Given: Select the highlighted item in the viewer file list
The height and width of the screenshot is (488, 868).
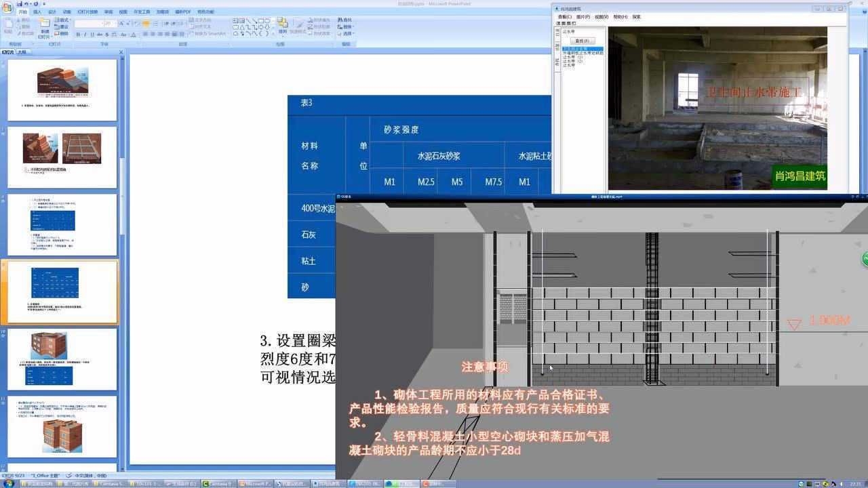Looking at the screenshot, I should point(582,49).
